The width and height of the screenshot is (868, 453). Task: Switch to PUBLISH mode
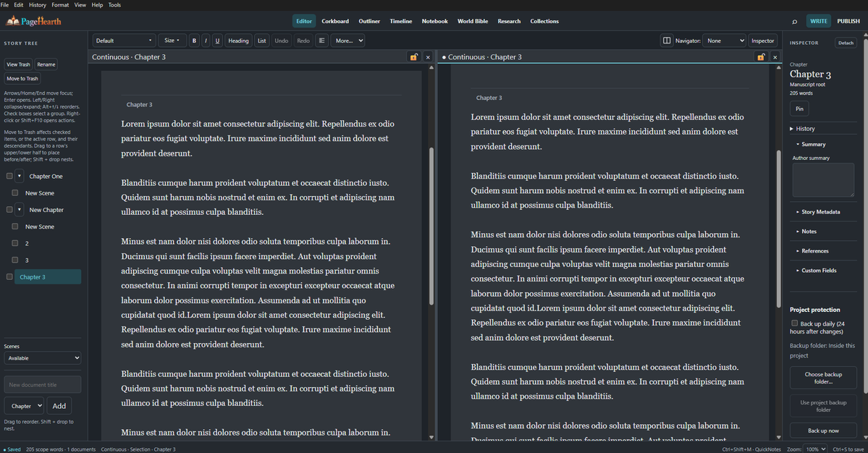click(848, 21)
